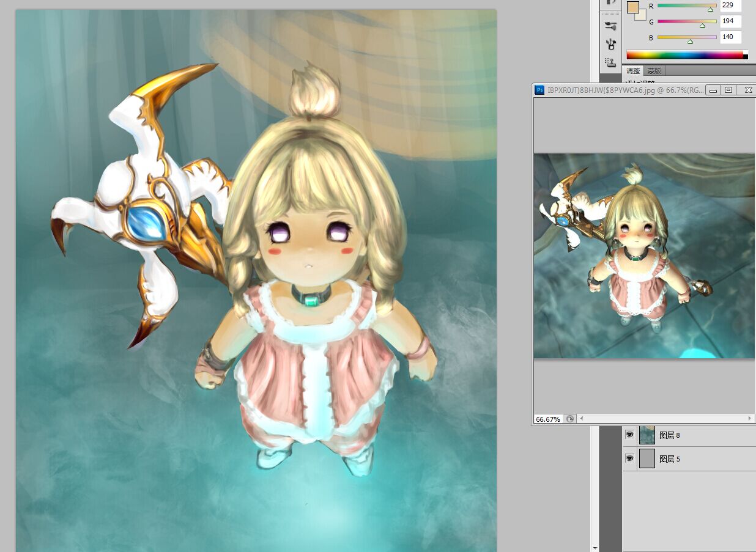Viewport: 756px width, 552px height.
Task: Maximize the jpg reference window
Action: click(728, 90)
